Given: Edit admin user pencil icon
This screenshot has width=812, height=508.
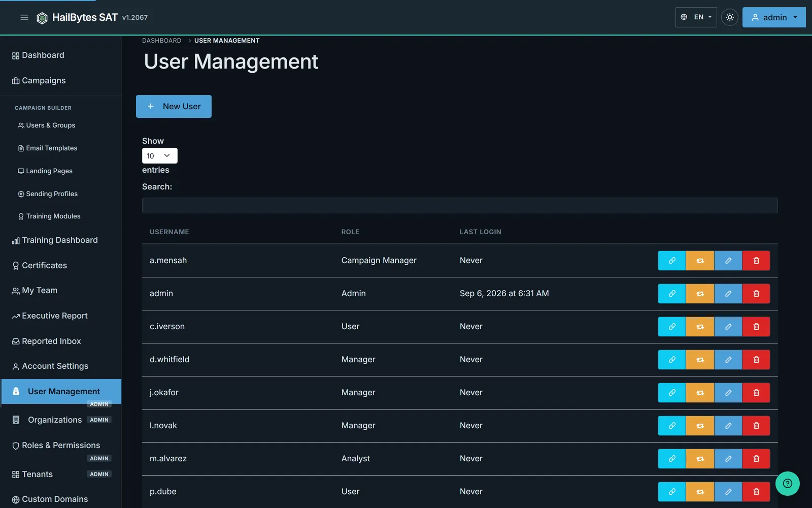Looking at the screenshot, I should coord(728,294).
